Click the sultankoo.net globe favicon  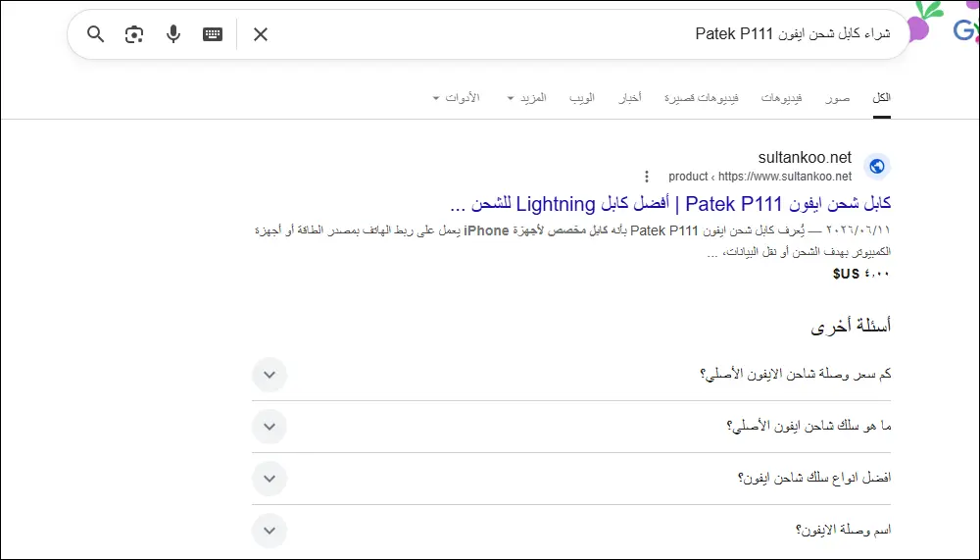pyautogui.click(x=877, y=167)
